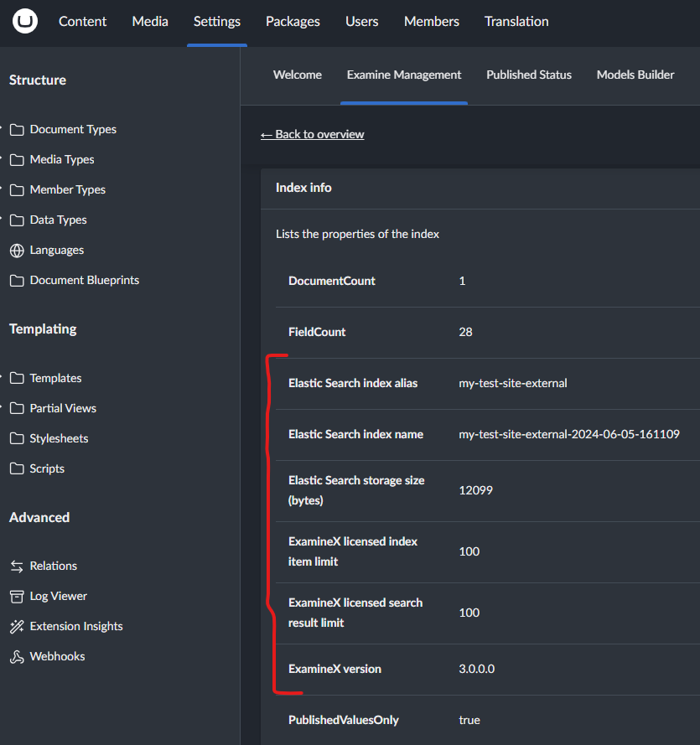Click the alias value my-test-site-external
Screen dimensions: 700x745
pyautogui.click(x=513, y=383)
